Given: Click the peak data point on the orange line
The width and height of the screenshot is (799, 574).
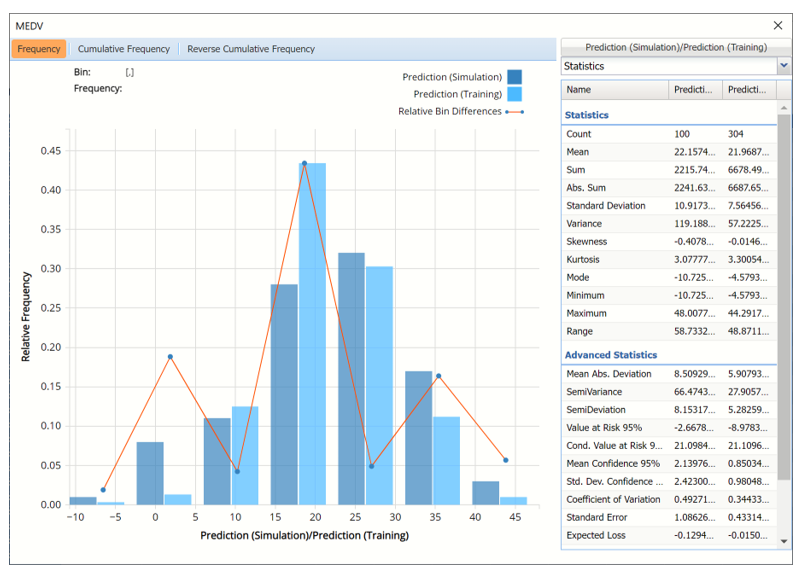Looking at the screenshot, I should pyautogui.click(x=304, y=163).
